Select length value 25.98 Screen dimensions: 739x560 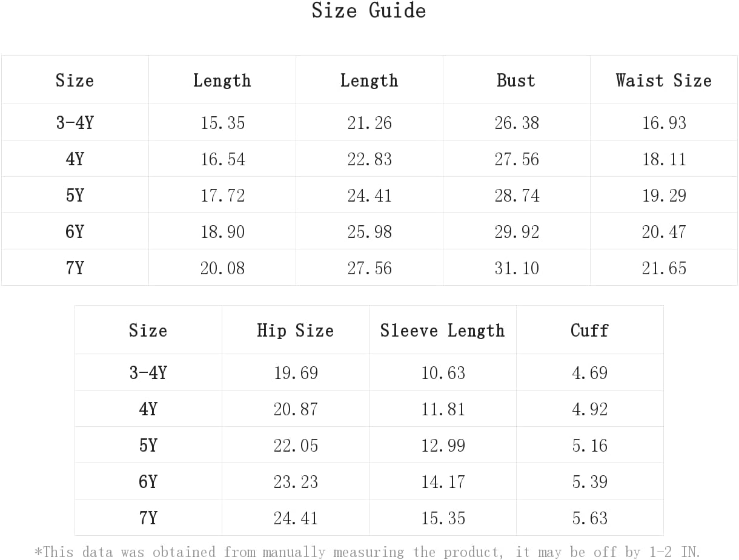point(369,232)
